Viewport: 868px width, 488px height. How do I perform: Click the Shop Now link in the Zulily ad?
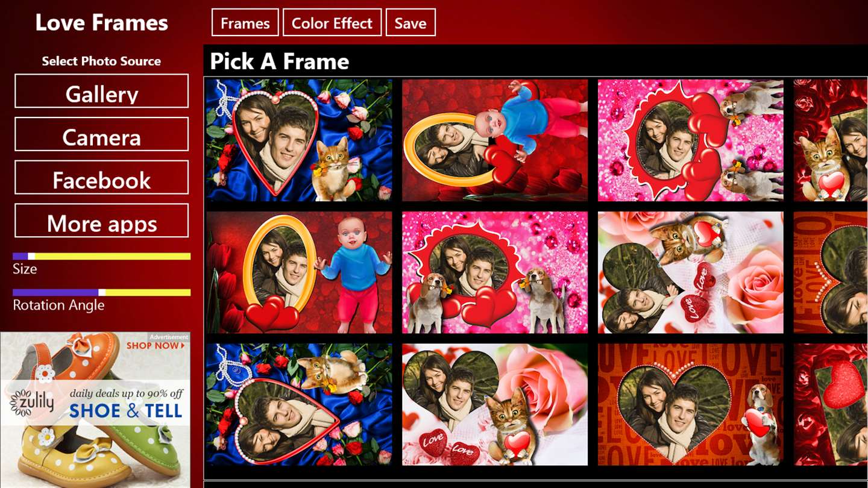156,345
